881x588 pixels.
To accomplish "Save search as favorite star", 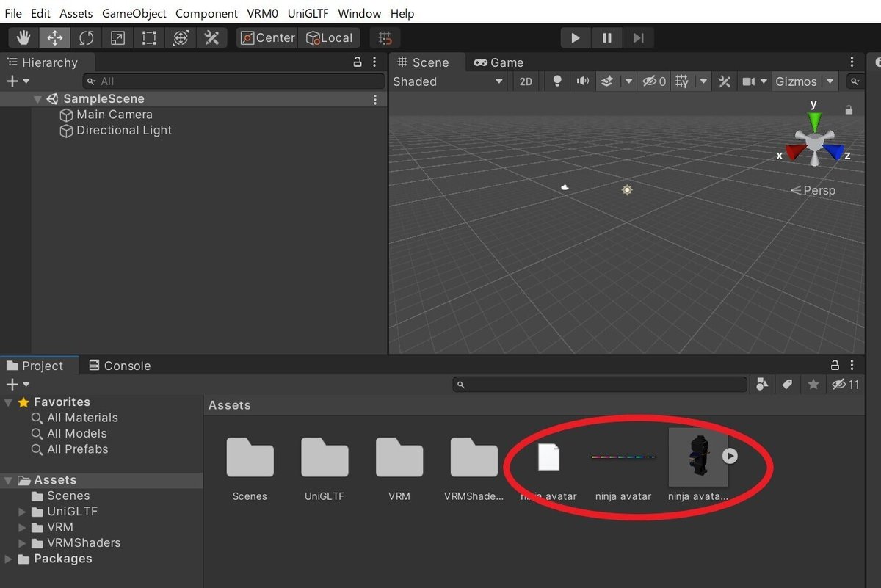I will pyautogui.click(x=813, y=384).
